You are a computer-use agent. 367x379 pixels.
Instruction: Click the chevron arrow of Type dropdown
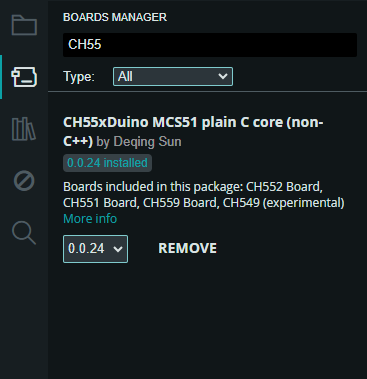point(223,77)
